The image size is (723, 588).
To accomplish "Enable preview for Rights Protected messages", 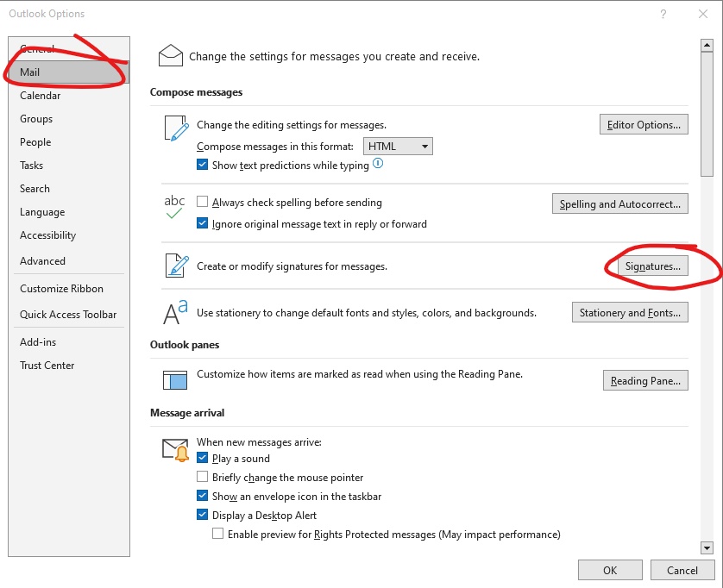I will click(217, 533).
